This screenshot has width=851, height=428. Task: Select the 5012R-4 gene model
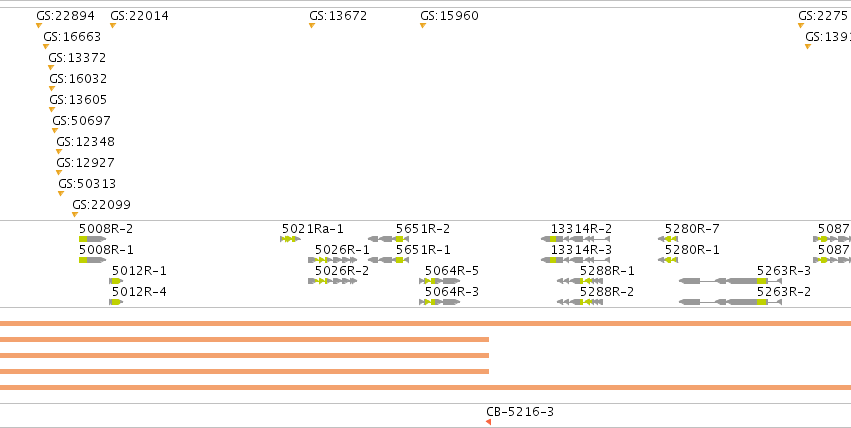click(116, 302)
